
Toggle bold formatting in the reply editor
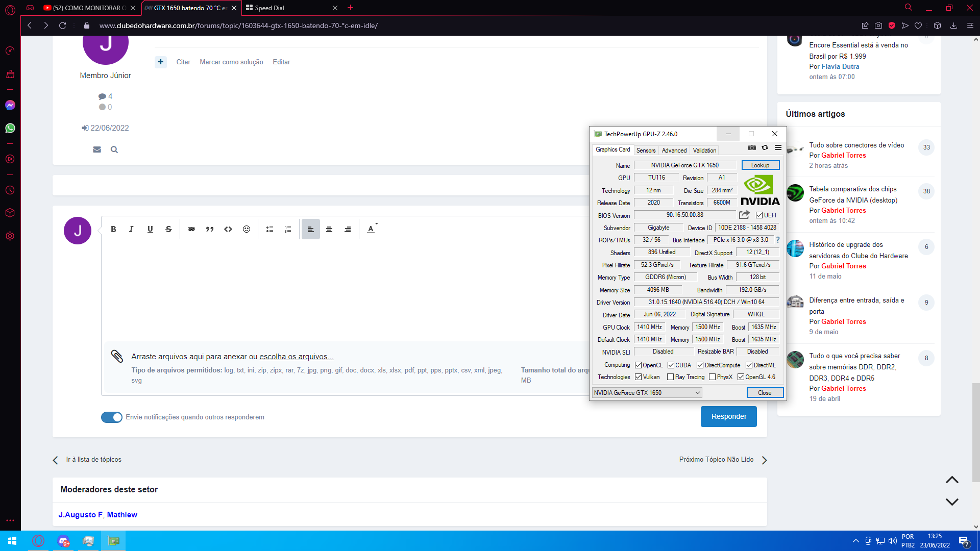(113, 229)
